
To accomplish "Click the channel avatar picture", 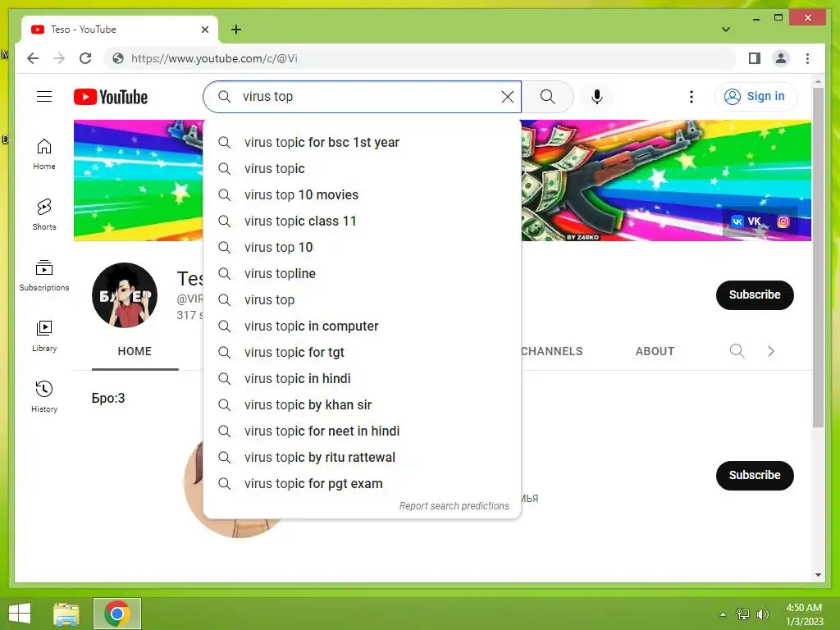I will pyautogui.click(x=125, y=294).
